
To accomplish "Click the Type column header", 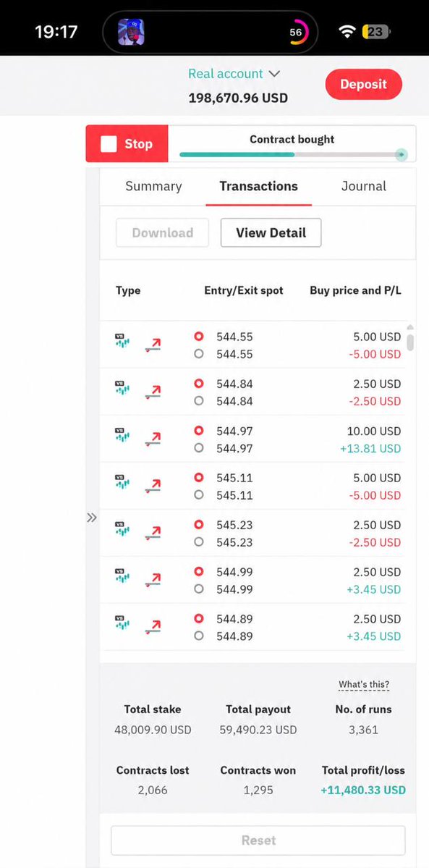I will (x=128, y=290).
